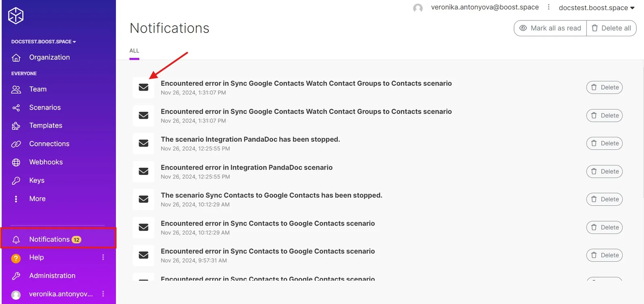Click the Boost.space cube logo

pos(16,16)
